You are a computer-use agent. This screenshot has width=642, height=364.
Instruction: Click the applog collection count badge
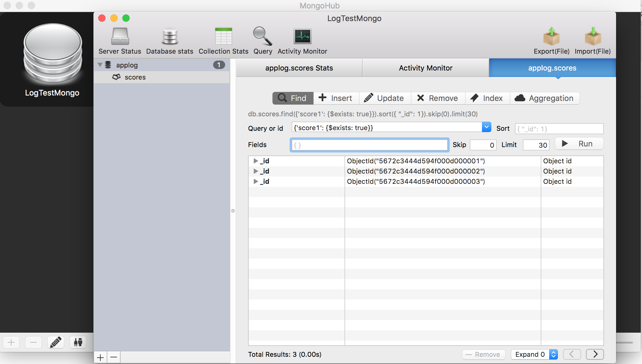pyautogui.click(x=219, y=65)
